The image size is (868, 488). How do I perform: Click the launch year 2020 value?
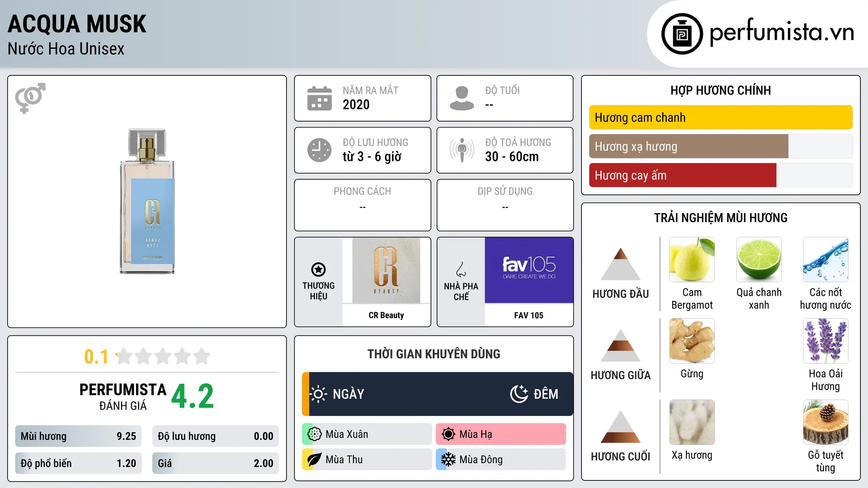coord(356,105)
